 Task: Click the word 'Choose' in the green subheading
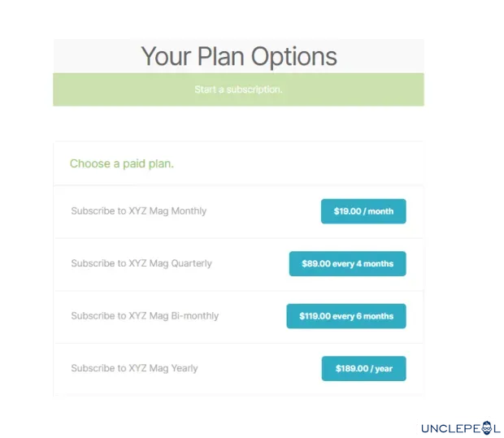pyautogui.click(x=89, y=163)
